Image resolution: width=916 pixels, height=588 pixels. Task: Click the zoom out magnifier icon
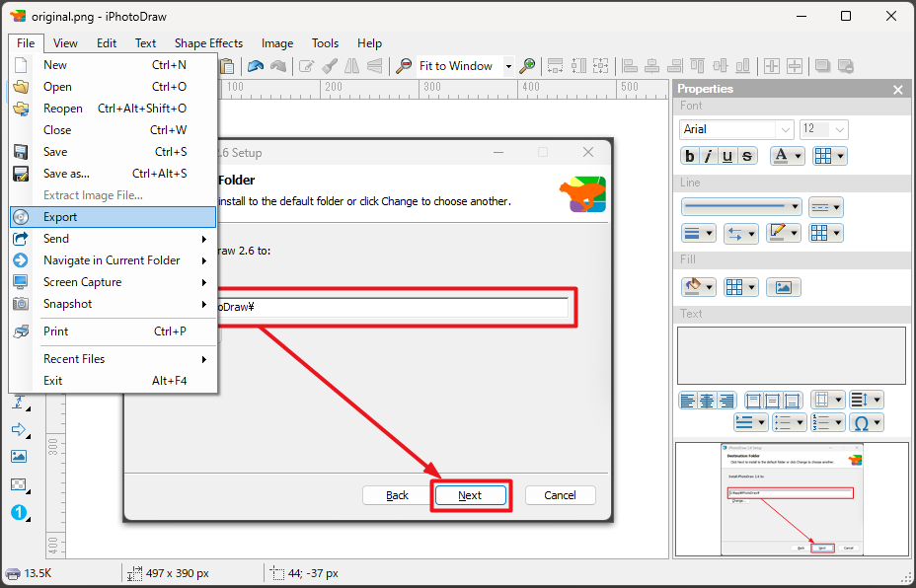click(x=404, y=66)
